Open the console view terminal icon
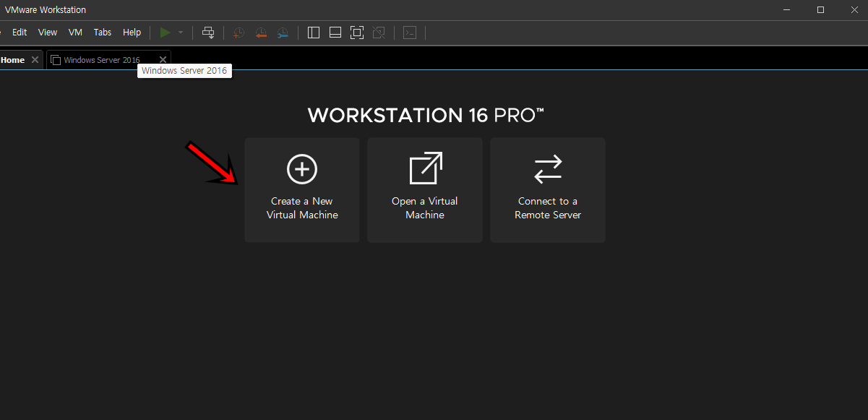The height and width of the screenshot is (420, 868). (410, 33)
